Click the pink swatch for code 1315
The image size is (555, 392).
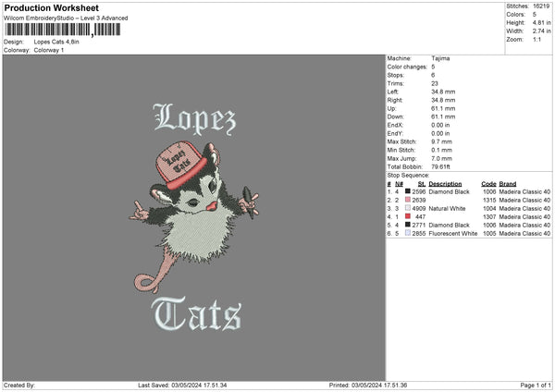click(x=407, y=200)
